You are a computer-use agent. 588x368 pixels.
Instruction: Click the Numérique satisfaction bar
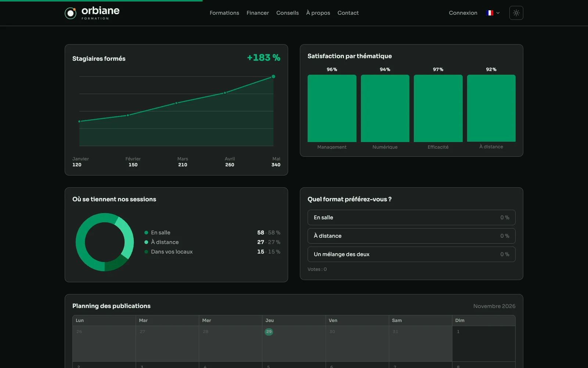coord(385,108)
